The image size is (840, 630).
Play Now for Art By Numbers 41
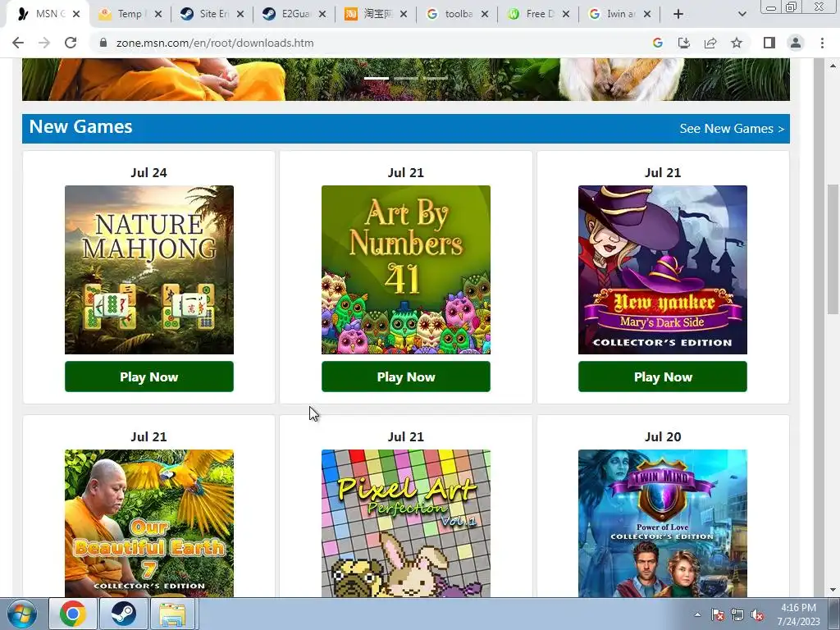405,377
